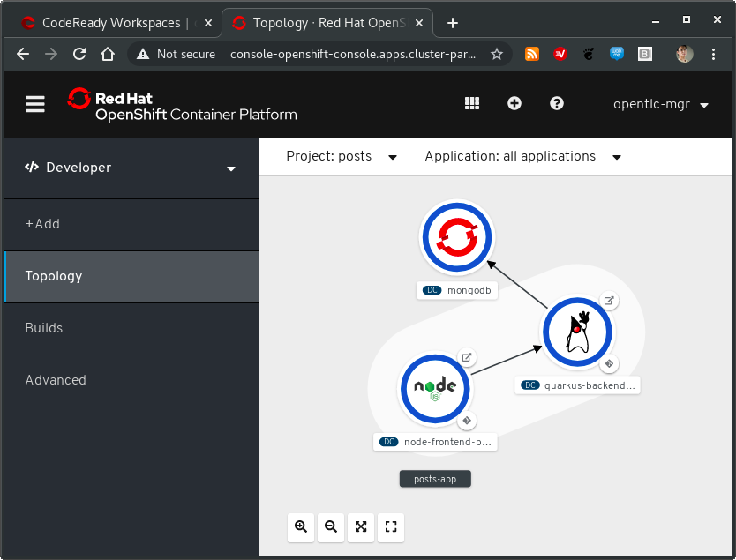Click source code decorator on quarkus-backend node
Image resolution: width=736 pixels, height=560 pixels.
pos(609,363)
